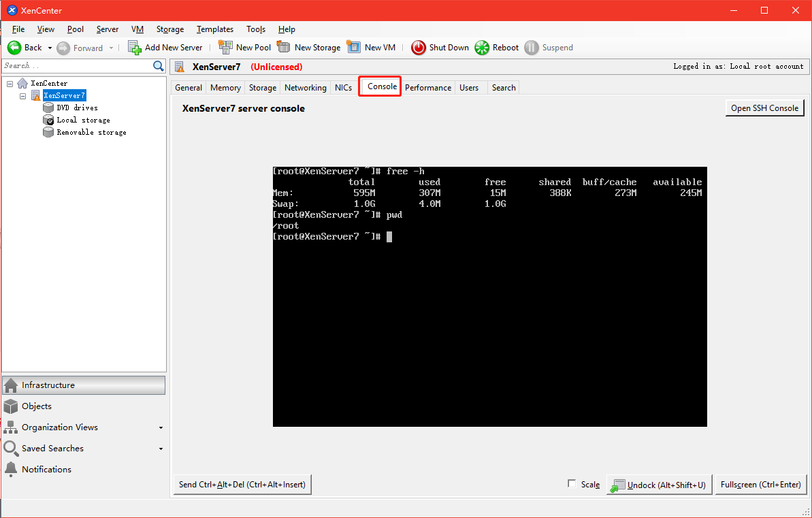Screen dimensions: 812x518
Task: Select Local storage in the tree
Action: coord(83,120)
